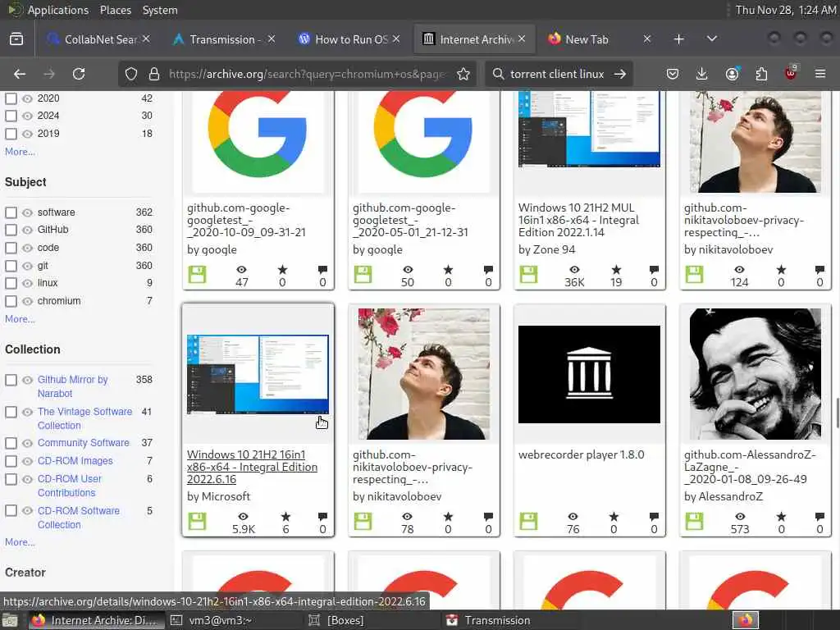This screenshot has width=840, height=630.
Task: Expand More under the Collection filters
Action: (x=20, y=542)
